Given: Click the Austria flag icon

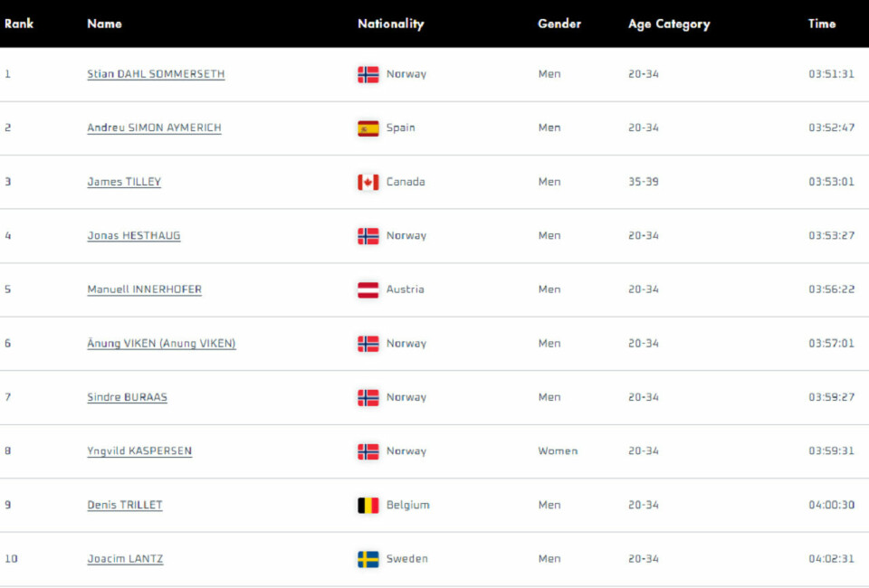Looking at the screenshot, I should pyautogui.click(x=368, y=290).
